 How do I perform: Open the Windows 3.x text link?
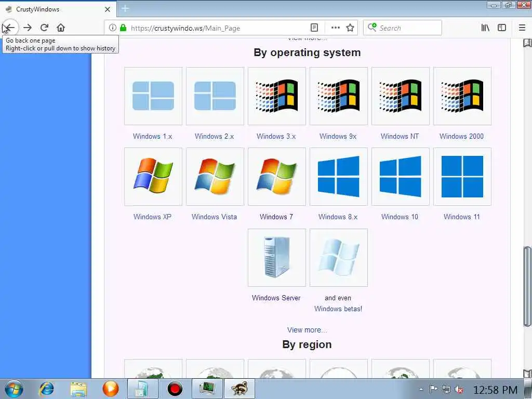click(276, 137)
